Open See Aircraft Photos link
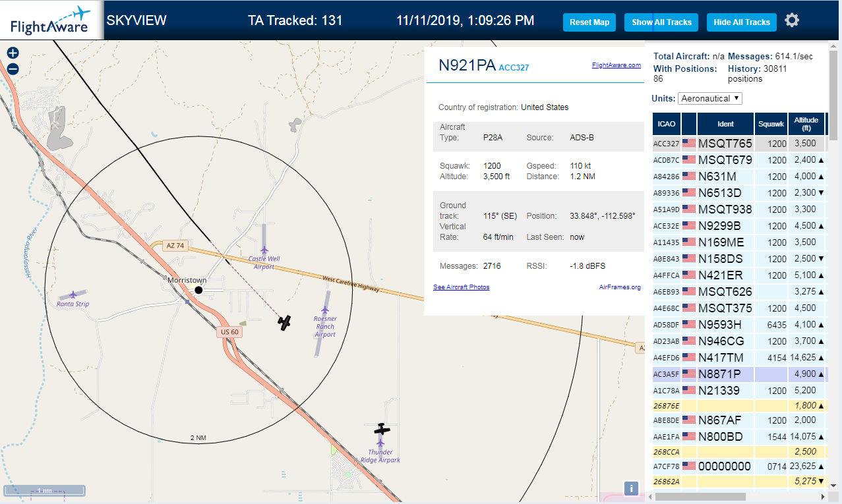This screenshot has width=842, height=504. [462, 287]
